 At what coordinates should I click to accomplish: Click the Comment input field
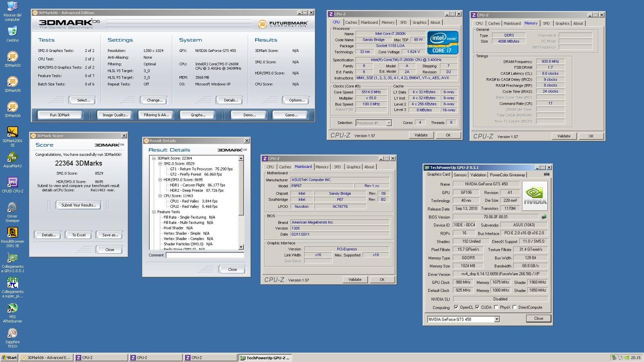(205, 255)
